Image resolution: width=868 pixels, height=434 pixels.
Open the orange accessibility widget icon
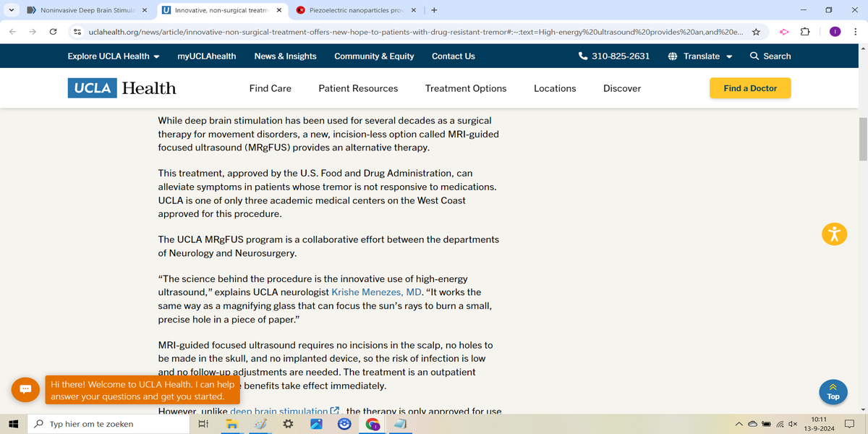coord(834,233)
